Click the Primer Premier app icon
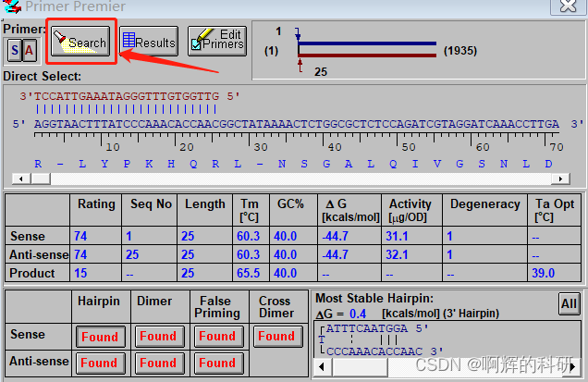The height and width of the screenshot is (382, 588). coord(11,6)
